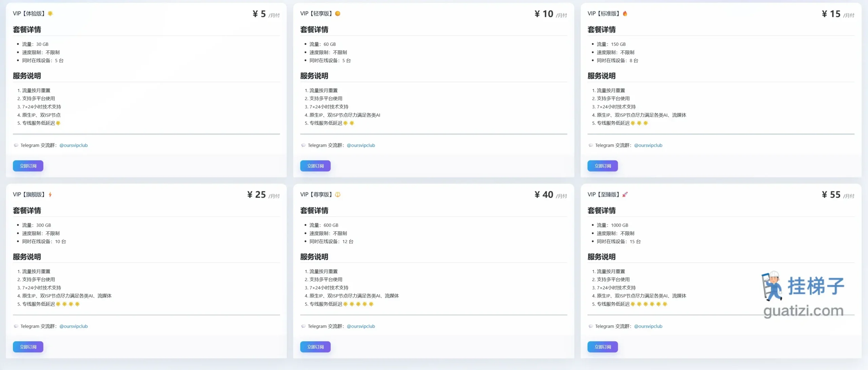Click the trident icon beside VIP【尊享版】

pyautogui.click(x=338, y=194)
